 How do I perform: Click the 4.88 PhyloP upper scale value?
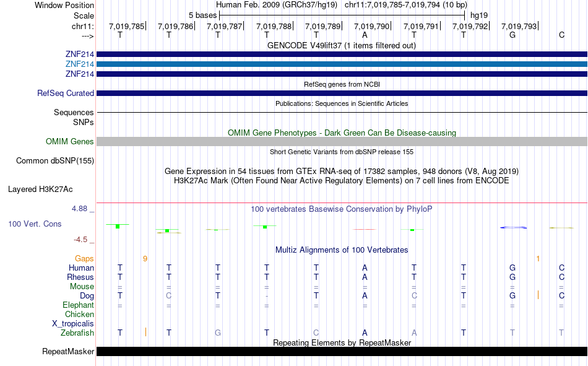coord(79,209)
